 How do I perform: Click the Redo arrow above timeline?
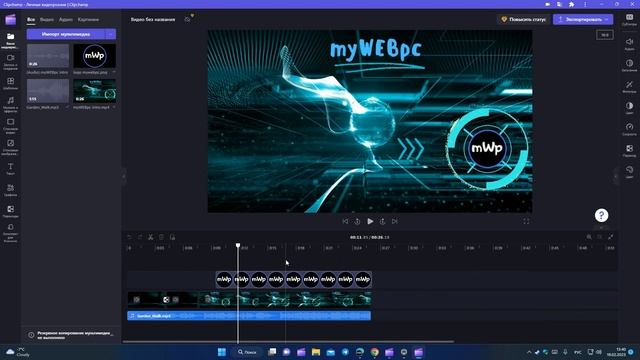coord(140,237)
